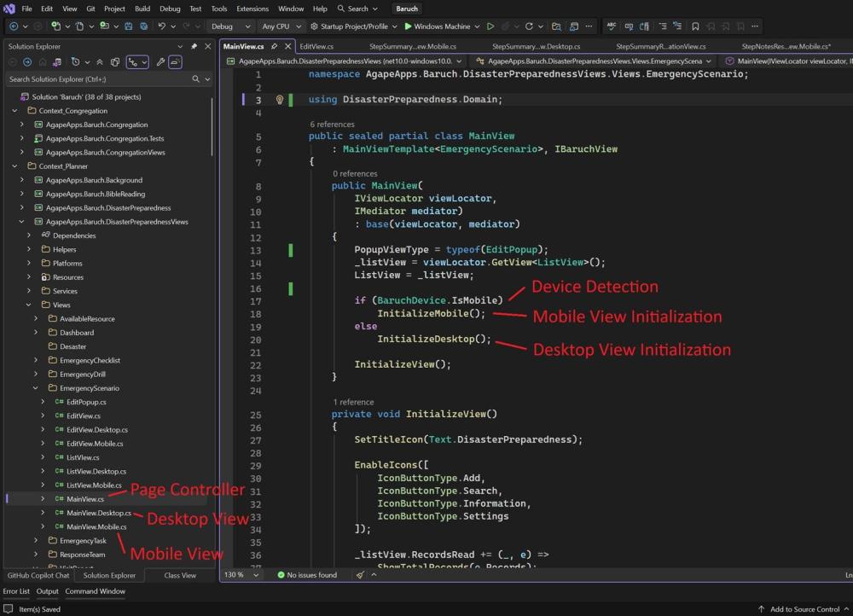Open Properties wrench icon in Solution Explorer
Image resolution: width=853 pixels, height=616 pixels.
tap(160, 62)
